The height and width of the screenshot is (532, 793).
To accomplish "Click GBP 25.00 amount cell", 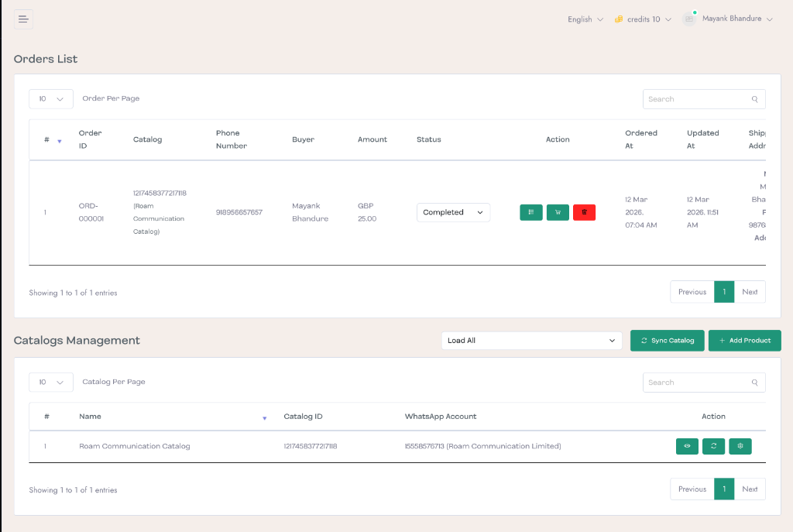I will point(367,212).
